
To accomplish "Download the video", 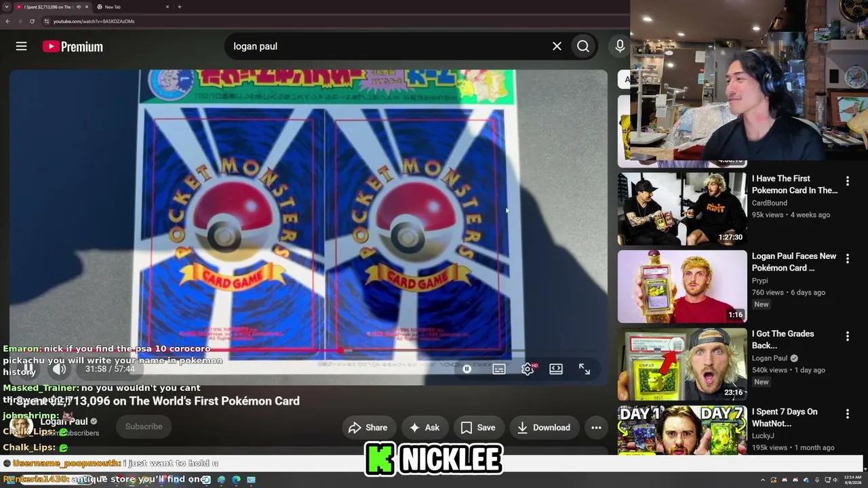I will point(544,428).
